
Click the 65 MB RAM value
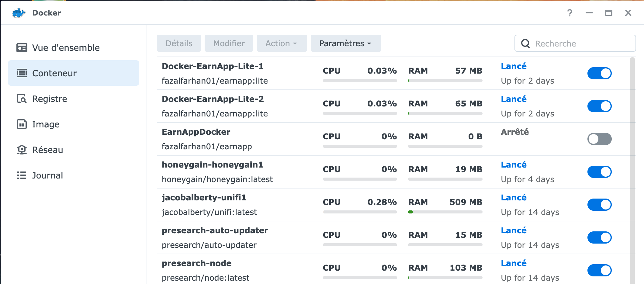coord(469,104)
